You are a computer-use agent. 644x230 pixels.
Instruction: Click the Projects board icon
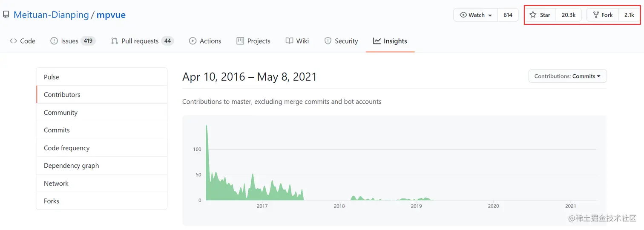pyautogui.click(x=240, y=41)
